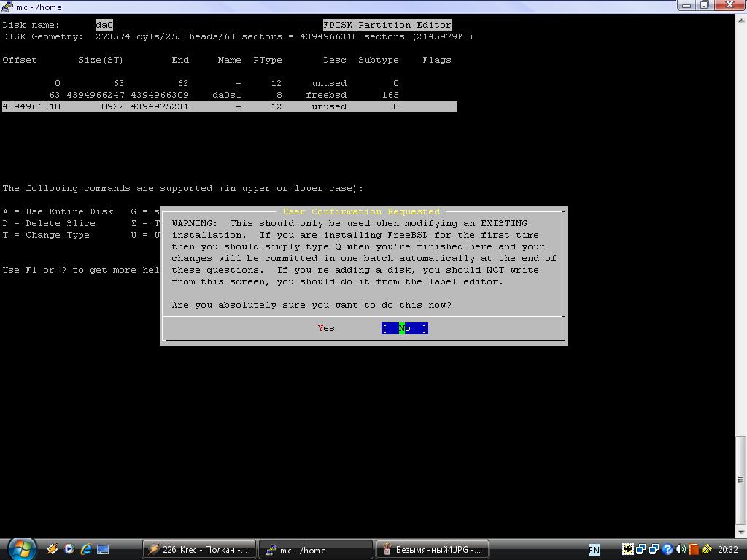Click the terminal's vertical scrollbar down arrow

(x=741, y=532)
